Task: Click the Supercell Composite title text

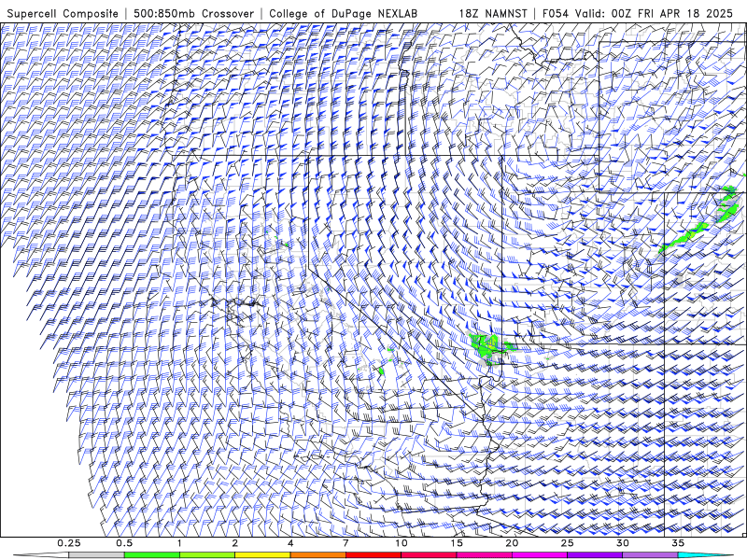Action: [63, 13]
